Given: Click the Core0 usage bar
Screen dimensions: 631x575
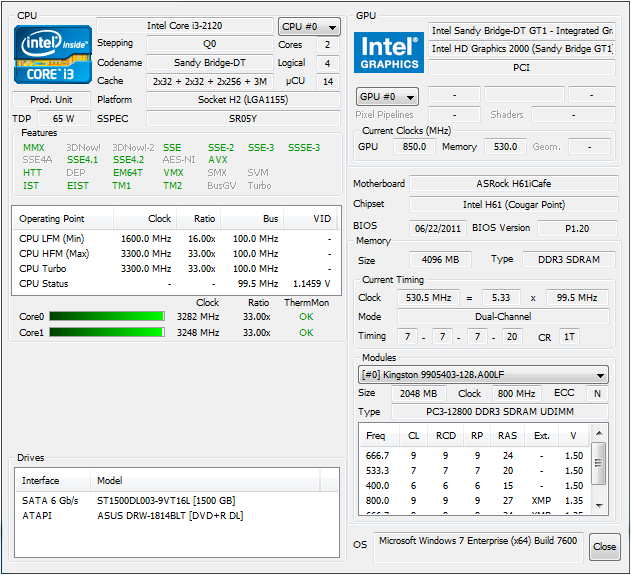Looking at the screenshot, I should pos(107,316).
